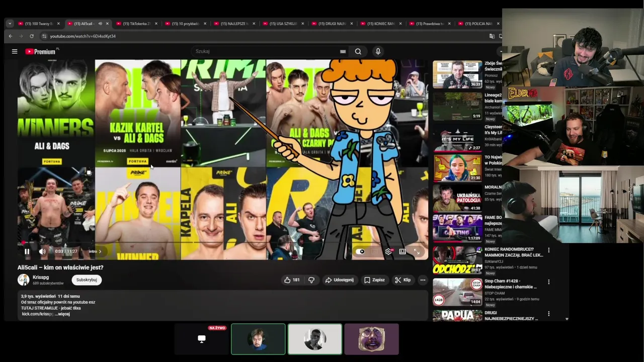The width and height of the screenshot is (644, 362).
Task: Click the Udostępnij share button
Action: point(339,280)
